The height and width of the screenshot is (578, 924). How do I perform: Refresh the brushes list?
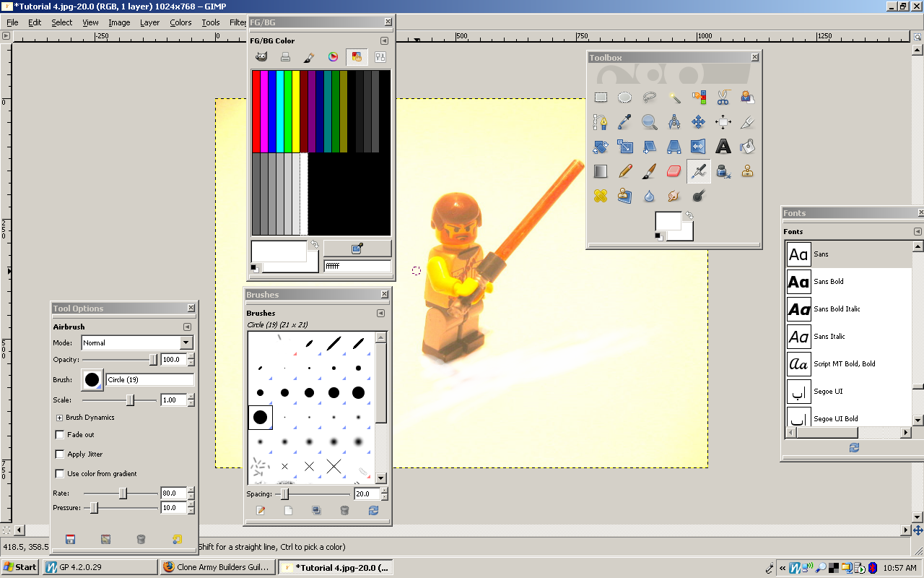coord(373,510)
